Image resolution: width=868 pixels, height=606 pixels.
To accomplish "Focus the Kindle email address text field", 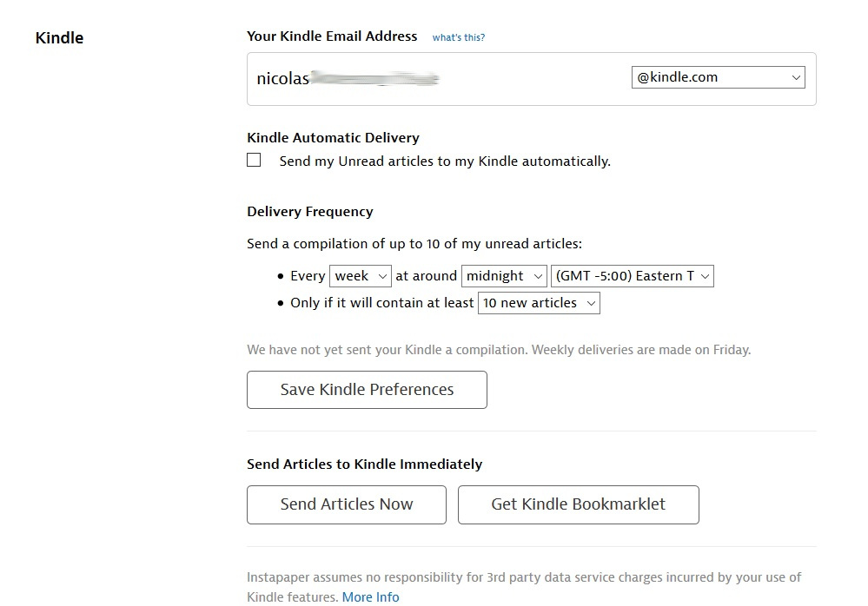I will (434, 78).
